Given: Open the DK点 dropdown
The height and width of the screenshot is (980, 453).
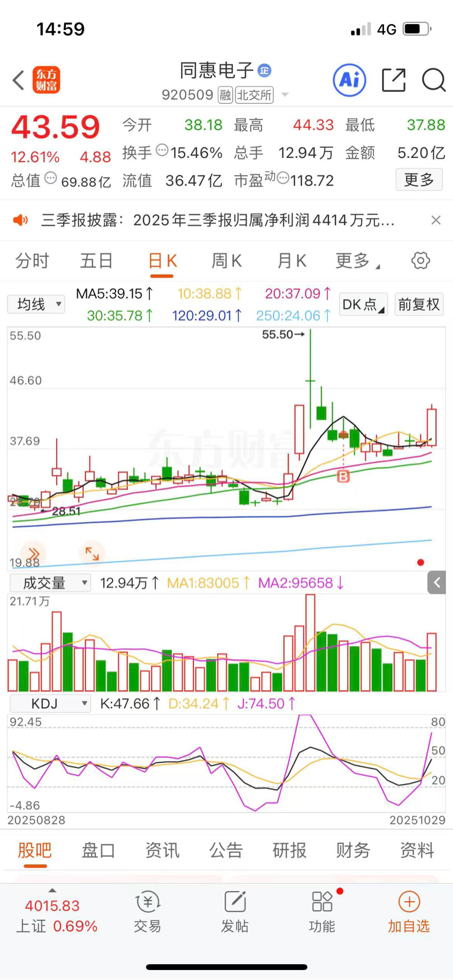Looking at the screenshot, I should 364,304.
